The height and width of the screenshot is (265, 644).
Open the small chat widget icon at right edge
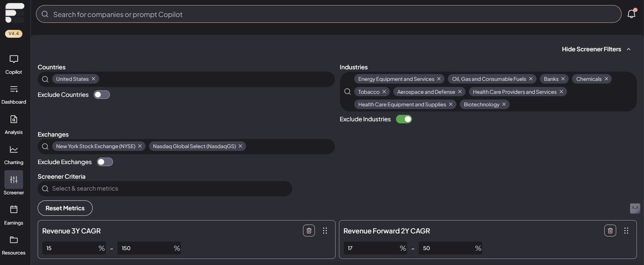[635, 208]
